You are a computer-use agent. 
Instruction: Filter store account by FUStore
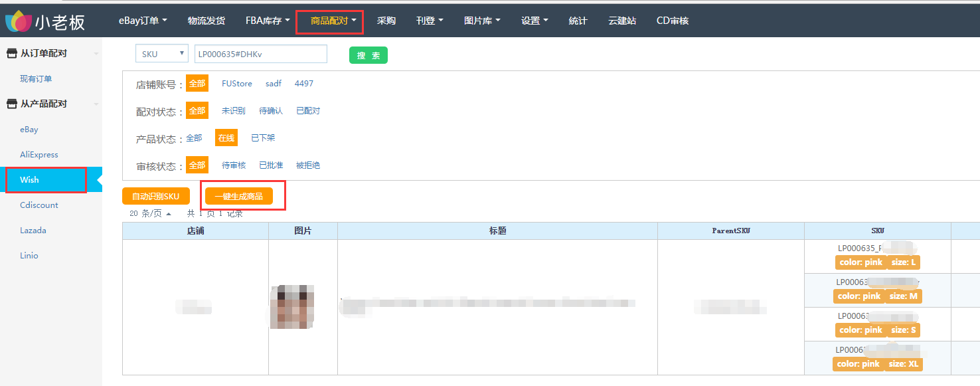[236, 84]
